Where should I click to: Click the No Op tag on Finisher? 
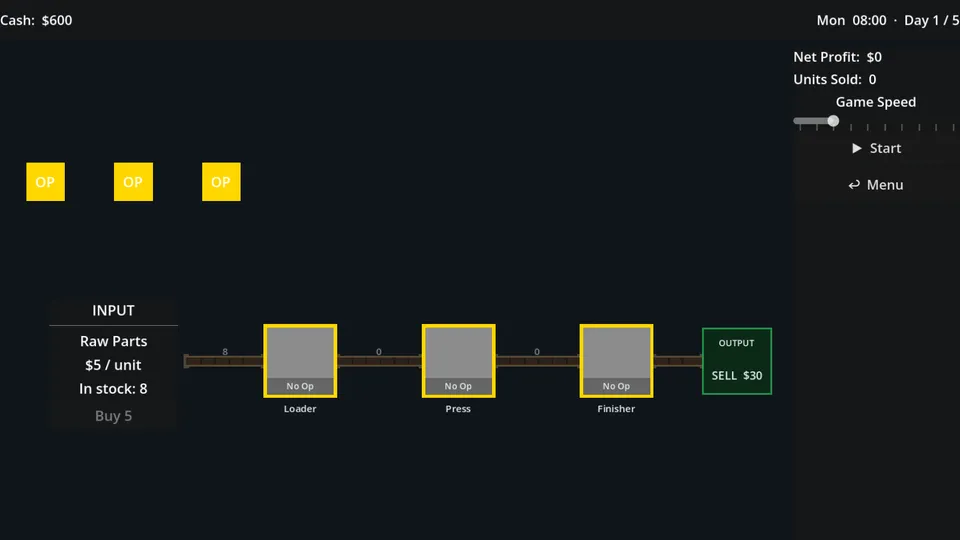point(617,386)
